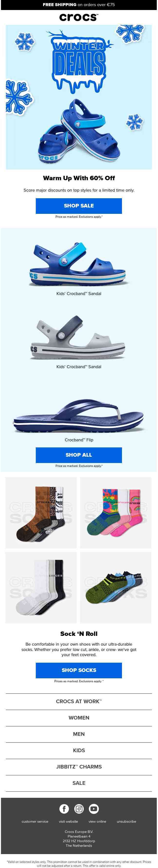Open the rainbow colorful socks image

116,513
